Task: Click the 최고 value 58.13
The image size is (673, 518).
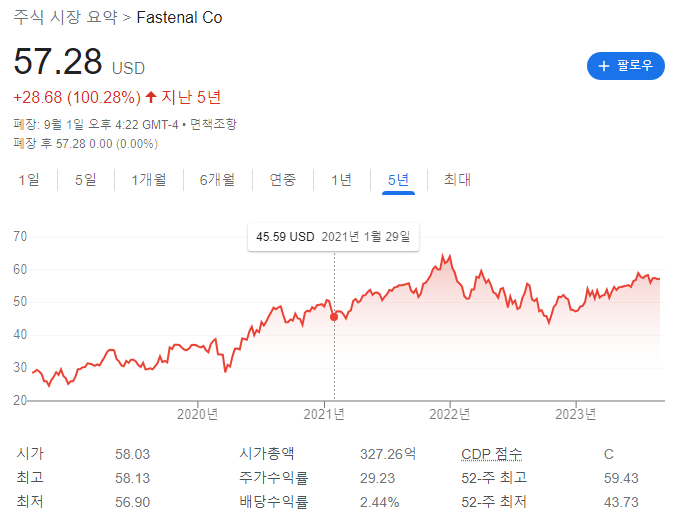Action: tap(132, 478)
